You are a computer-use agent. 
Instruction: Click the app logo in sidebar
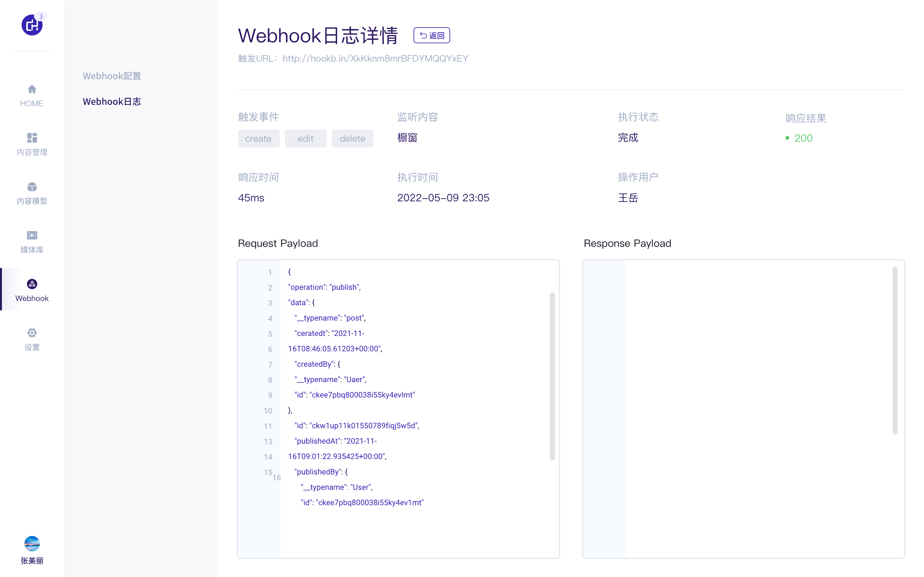[x=31, y=26]
